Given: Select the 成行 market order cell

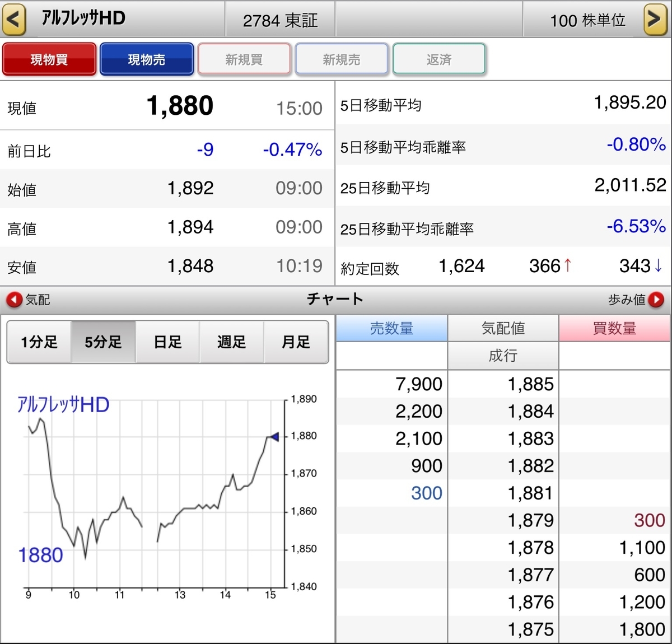Looking at the screenshot, I should pos(503,356).
